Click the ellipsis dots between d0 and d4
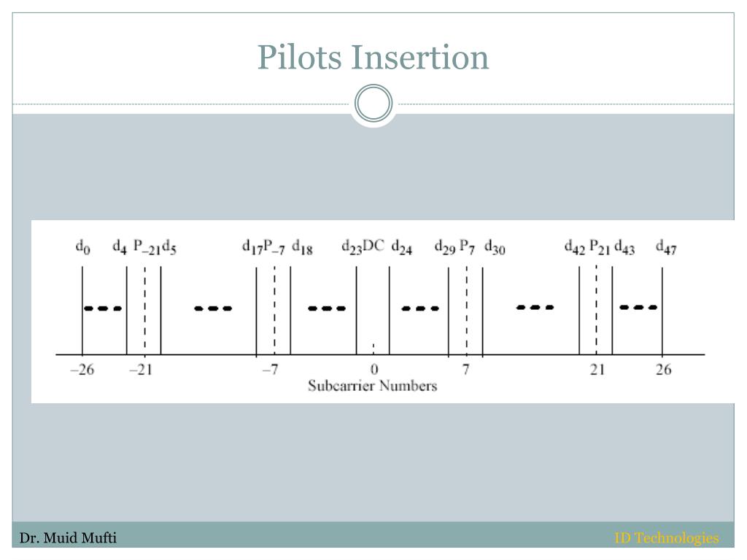Image resolution: width=747 pixels, height=560 pixels. [103, 308]
